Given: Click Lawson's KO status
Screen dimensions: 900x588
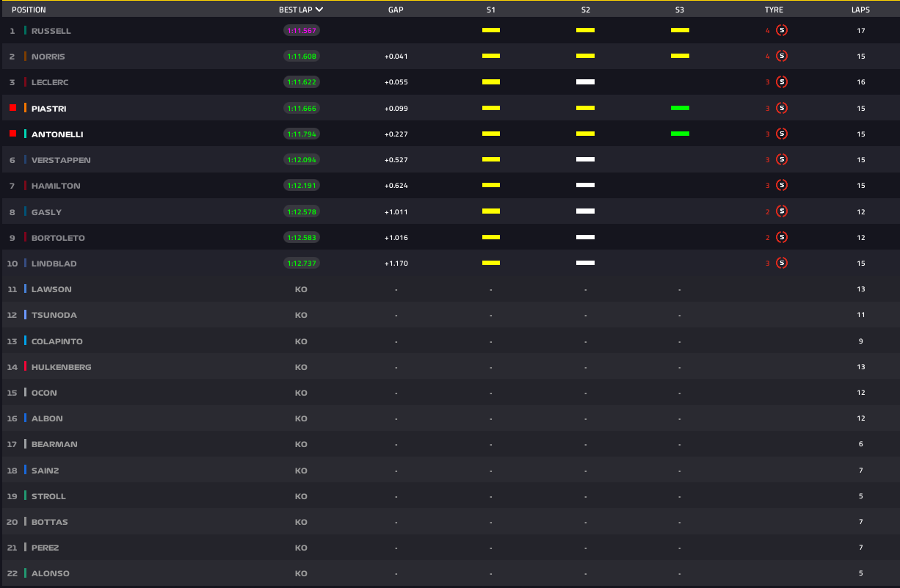Looking at the screenshot, I should click(x=301, y=289).
